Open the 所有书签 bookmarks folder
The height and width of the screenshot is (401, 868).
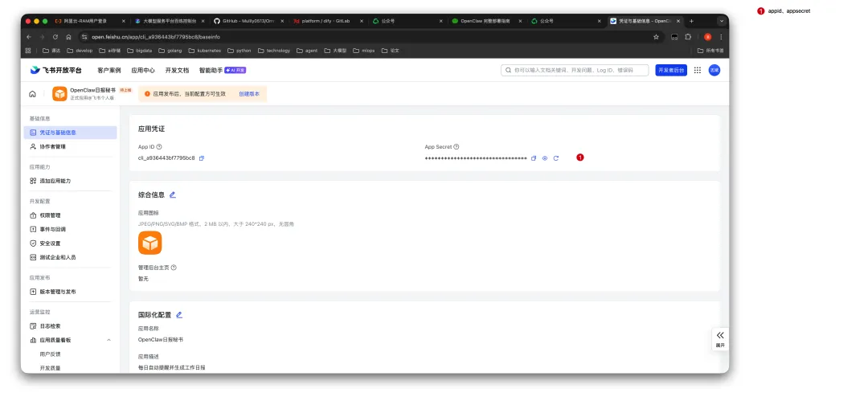click(710, 51)
